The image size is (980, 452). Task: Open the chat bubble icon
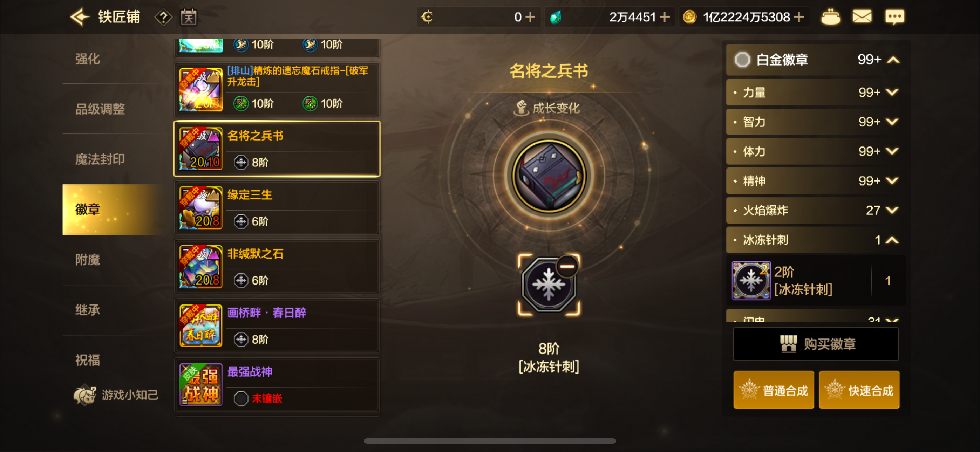coord(894,17)
